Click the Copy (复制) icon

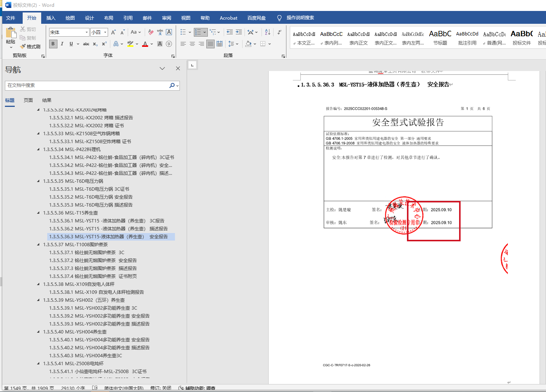point(23,38)
